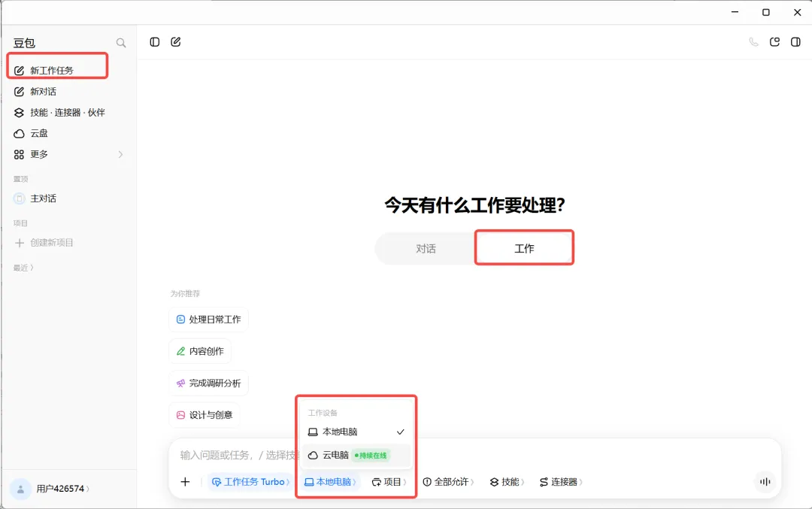
Task: Click the user avatar icon at the bottom left
Action: [21, 489]
